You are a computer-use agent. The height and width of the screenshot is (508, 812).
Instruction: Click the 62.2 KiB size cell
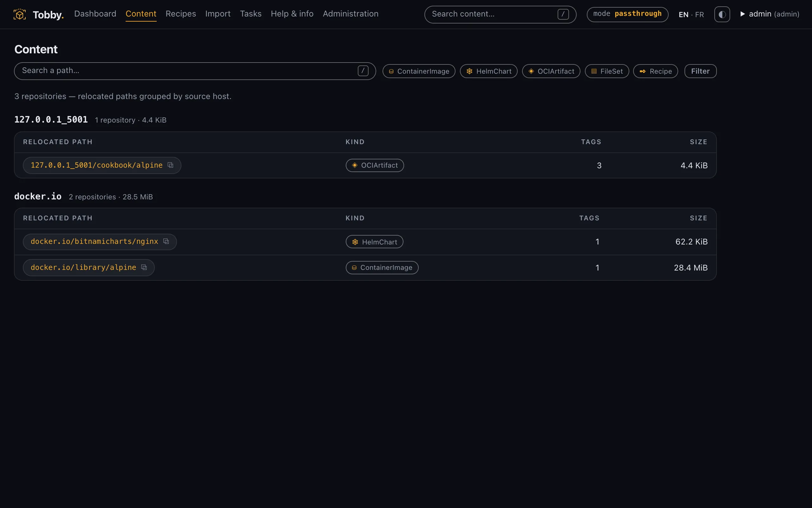pos(691,242)
